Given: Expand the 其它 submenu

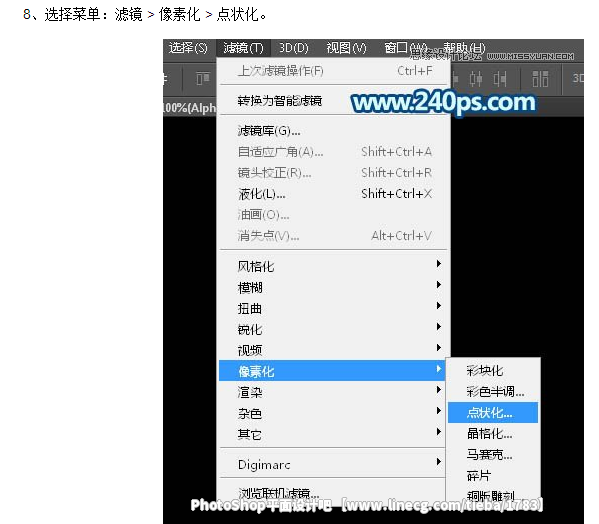Looking at the screenshot, I should [x=333, y=434].
